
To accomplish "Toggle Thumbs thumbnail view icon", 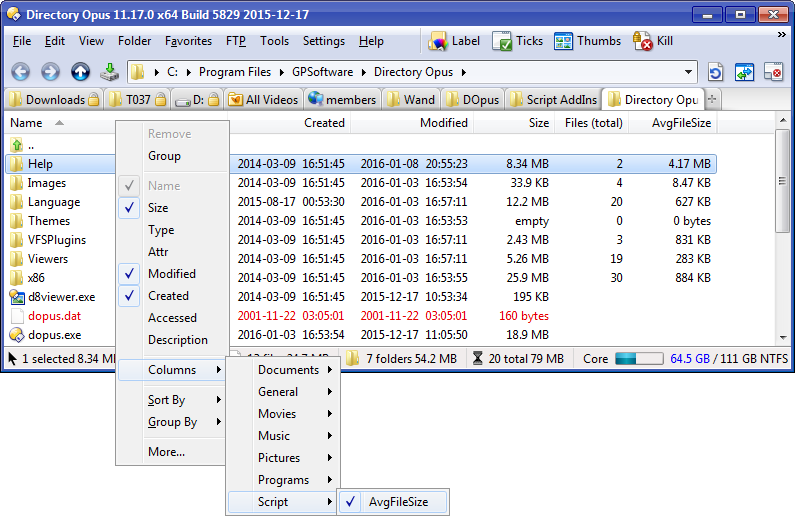I will (x=563, y=42).
